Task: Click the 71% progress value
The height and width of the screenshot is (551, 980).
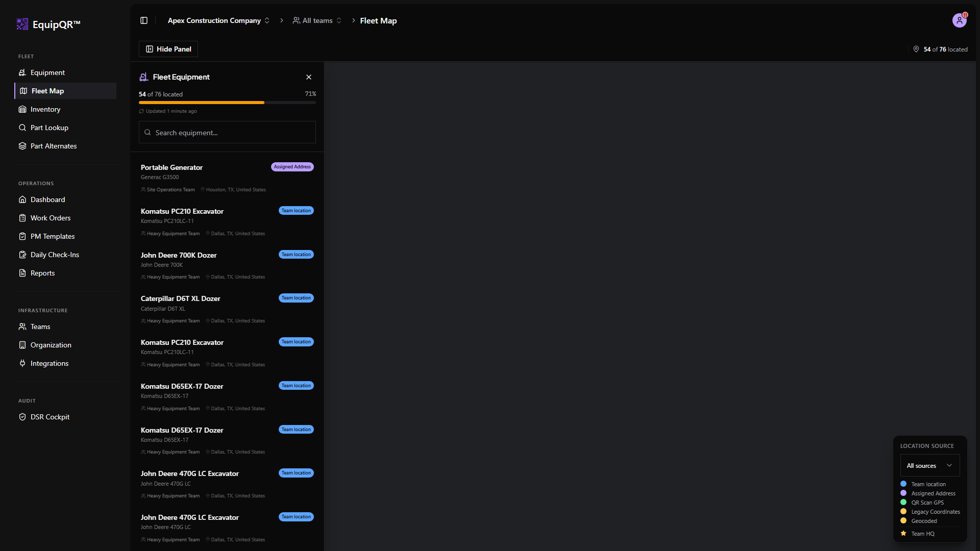Action: pyautogui.click(x=310, y=94)
